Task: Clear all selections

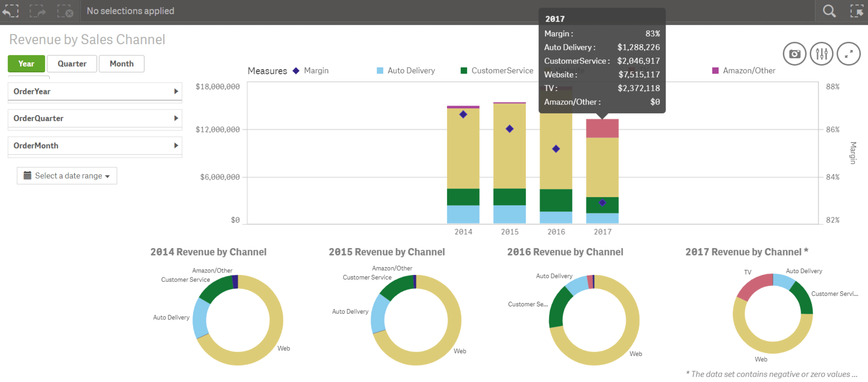Action: click(x=65, y=11)
